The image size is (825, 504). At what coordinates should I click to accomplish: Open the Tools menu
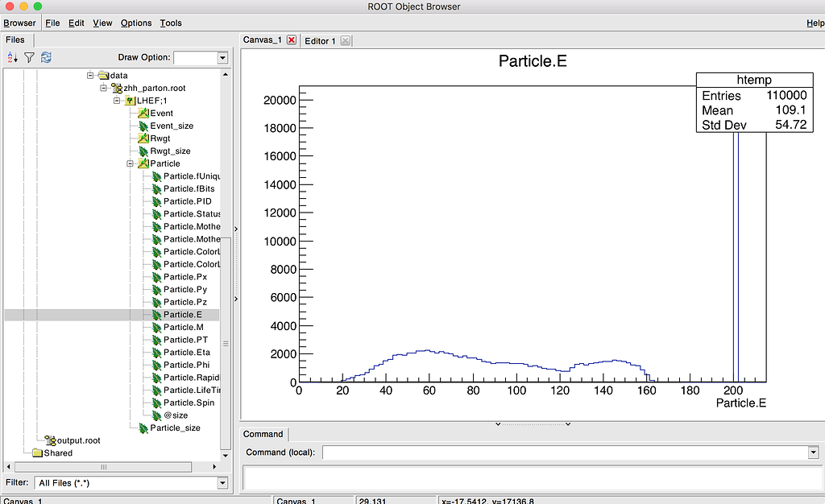click(171, 23)
